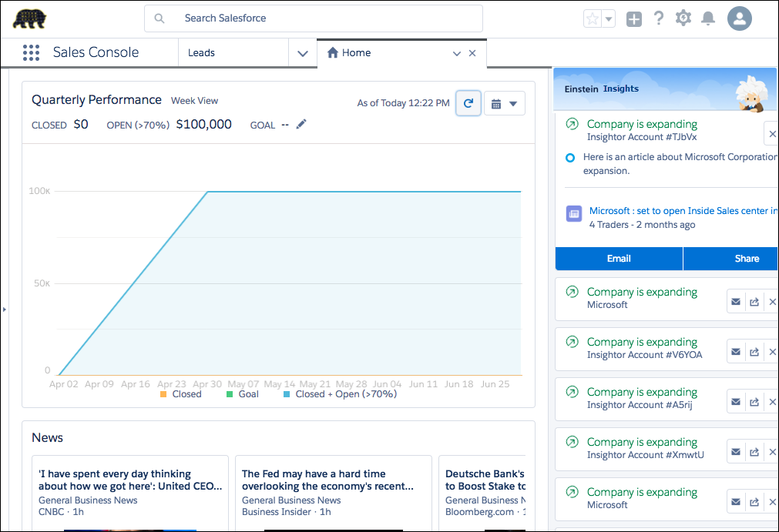The height and width of the screenshot is (532, 779).
Task: Click the Sales Console app name
Action: pos(96,52)
